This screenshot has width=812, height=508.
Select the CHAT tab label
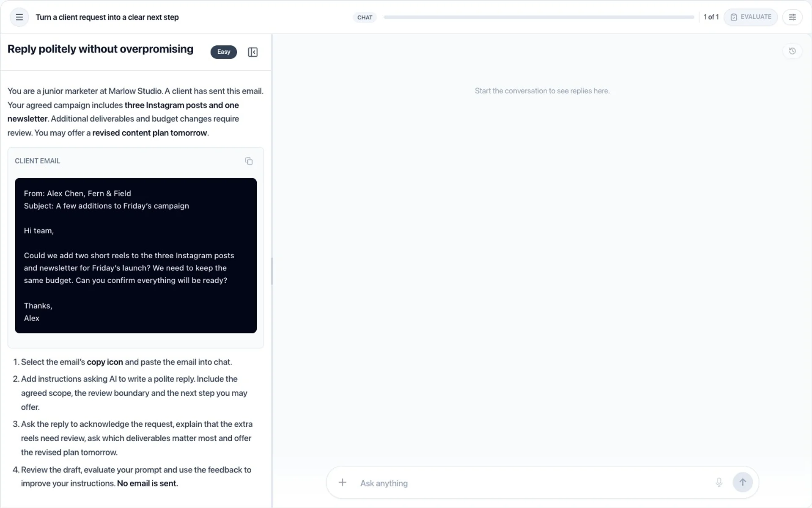click(x=365, y=17)
